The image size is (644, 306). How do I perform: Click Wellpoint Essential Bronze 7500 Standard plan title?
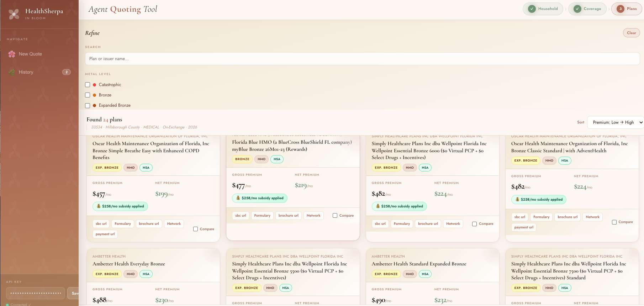tap(569, 271)
